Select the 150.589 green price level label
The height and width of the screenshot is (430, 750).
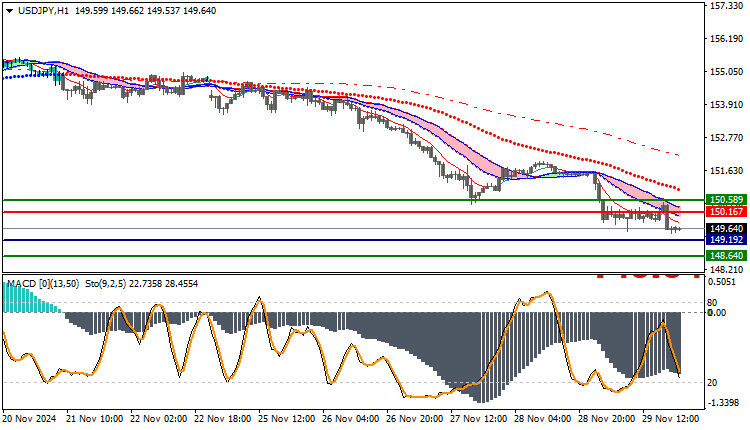[x=726, y=200]
